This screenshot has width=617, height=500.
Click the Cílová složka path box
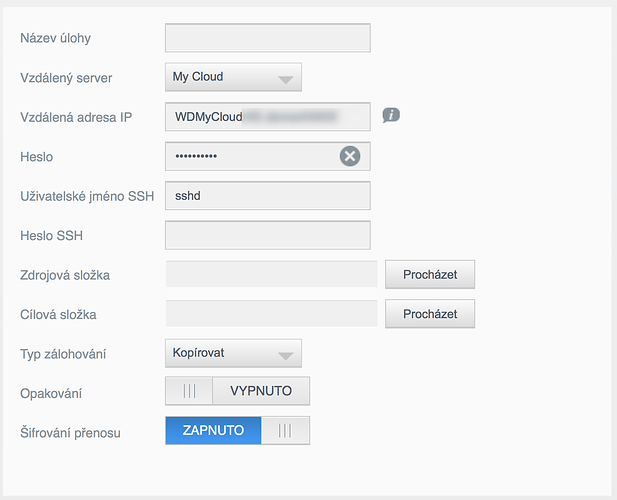click(271, 314)
